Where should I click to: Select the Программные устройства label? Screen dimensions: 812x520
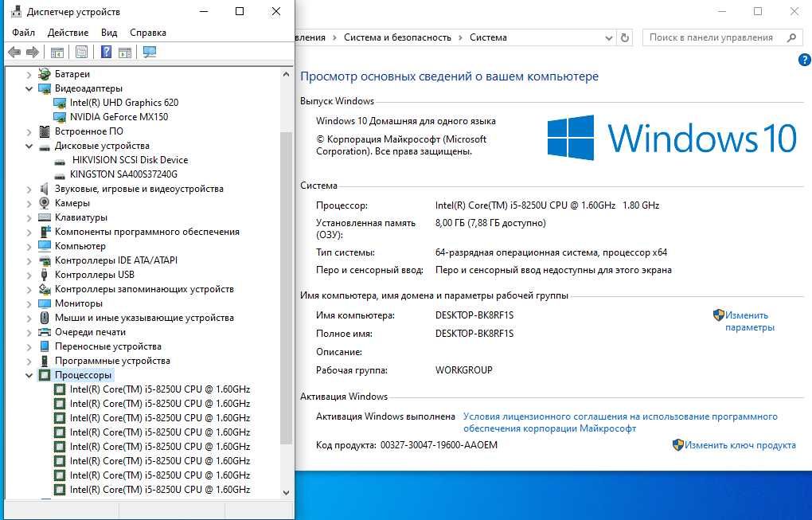pyautogui.click(x=112, y=361)
